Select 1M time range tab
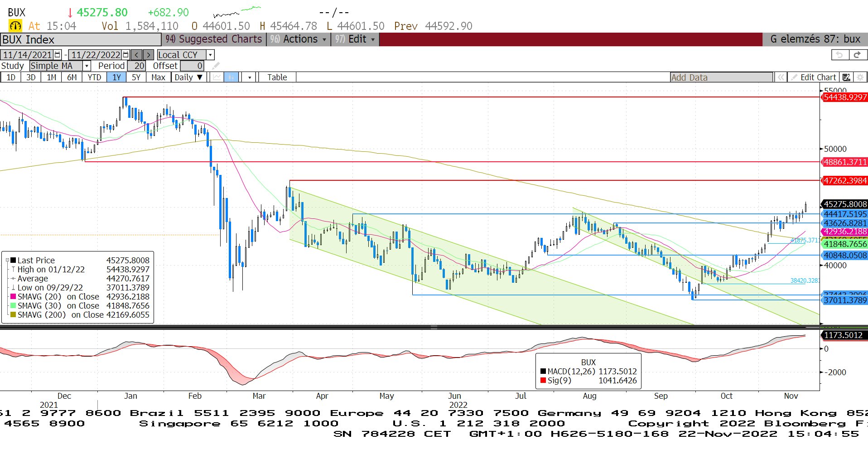The image size is (868, 459). [51, 77]
